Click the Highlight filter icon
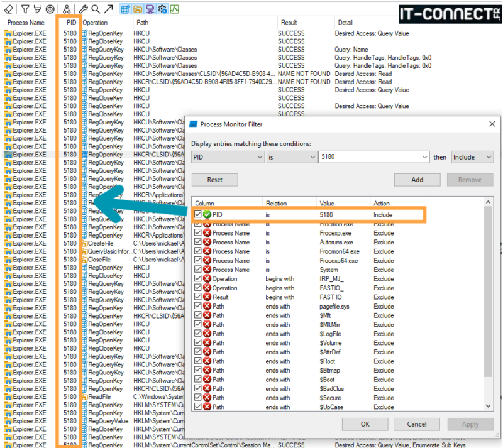The image size is (503, 448). [x=38, y=9]
